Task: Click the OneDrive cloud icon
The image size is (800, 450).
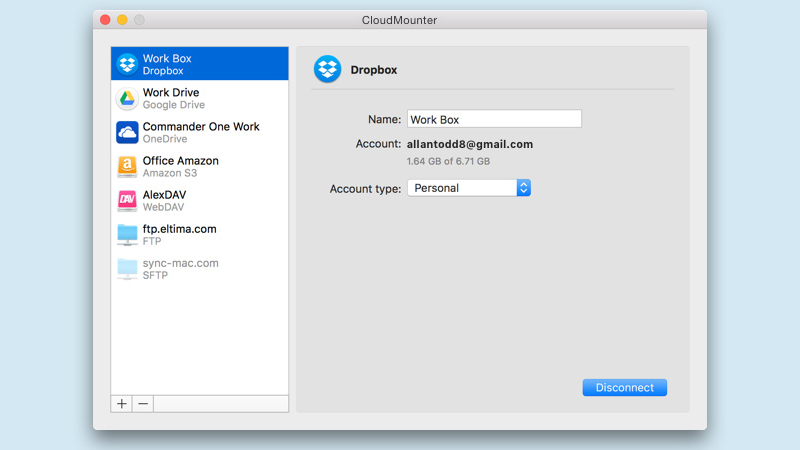Action: pos(127,133)
